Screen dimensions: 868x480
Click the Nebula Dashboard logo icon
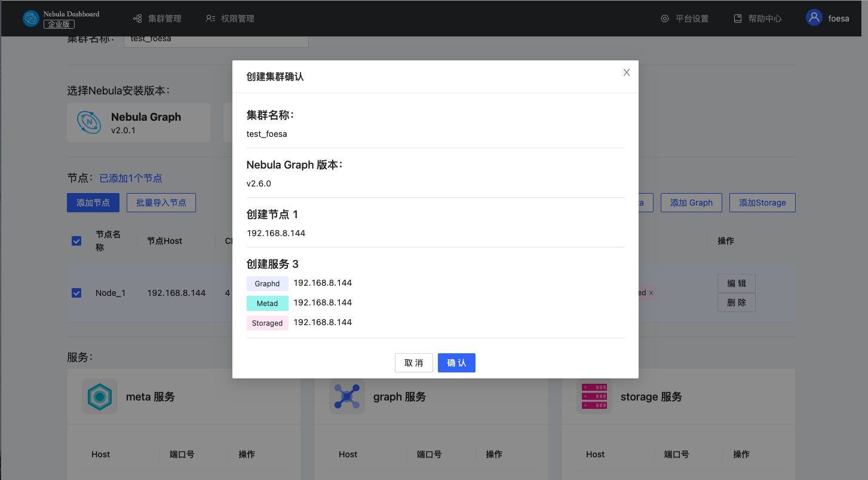(30, 19)
